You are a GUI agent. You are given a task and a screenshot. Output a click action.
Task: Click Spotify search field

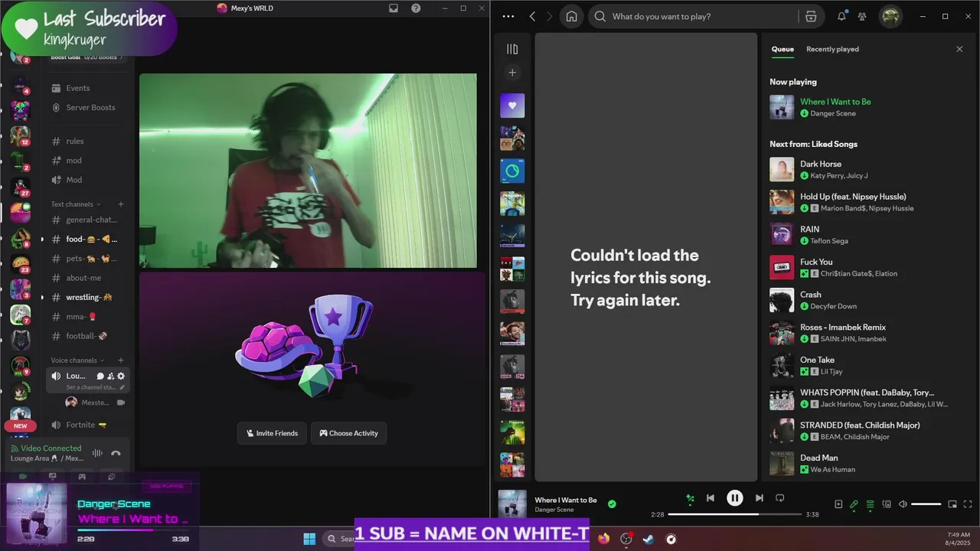click(697, 16)
